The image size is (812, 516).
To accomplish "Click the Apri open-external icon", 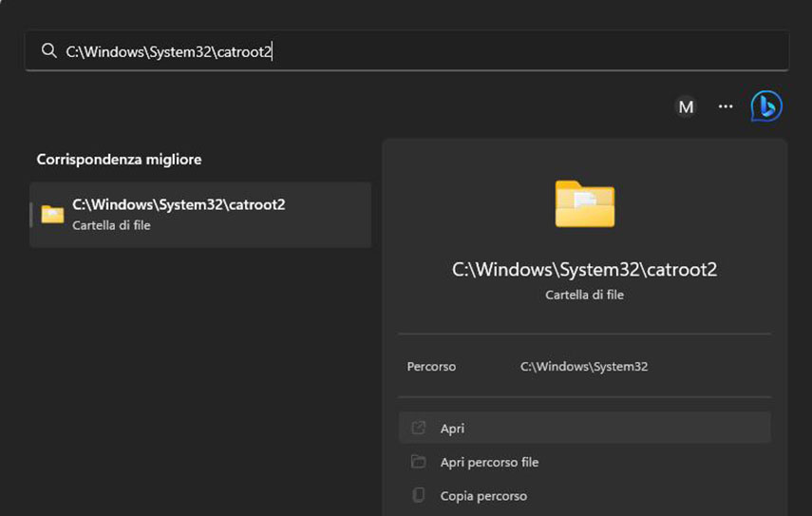I will (x=418, y=429).
